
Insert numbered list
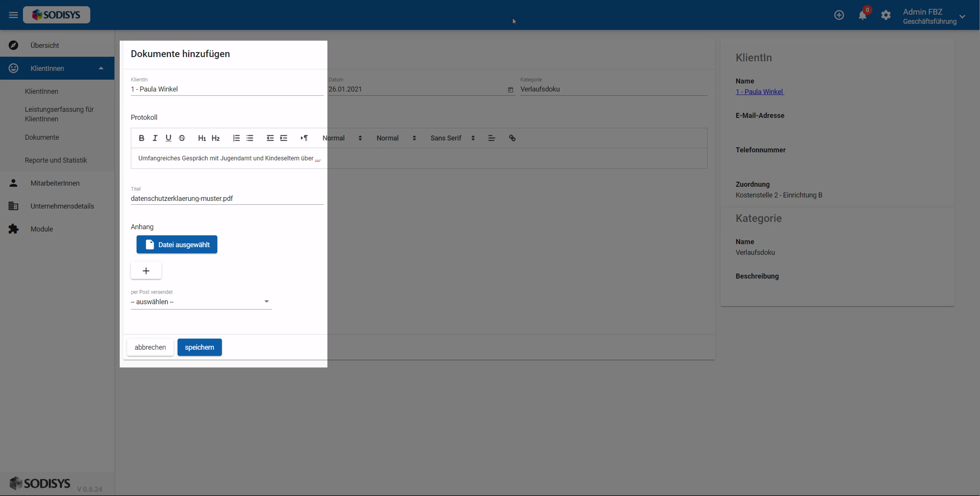pos(236,138)
